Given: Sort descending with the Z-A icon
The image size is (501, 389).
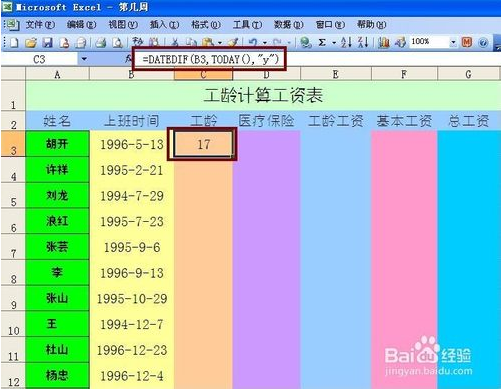Looking at the screenshot, I should pos(363,42).
